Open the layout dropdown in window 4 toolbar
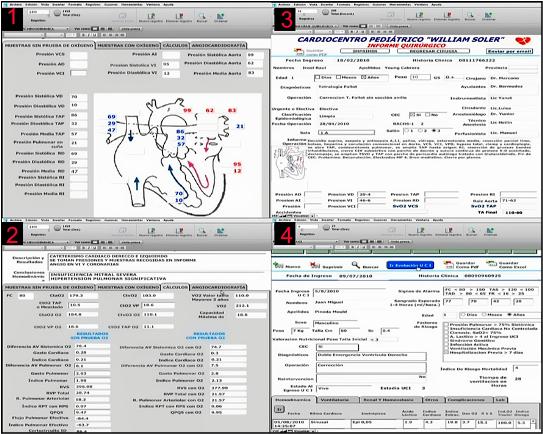543x434 pixels. pyautogui.click(x=317, y=241)
